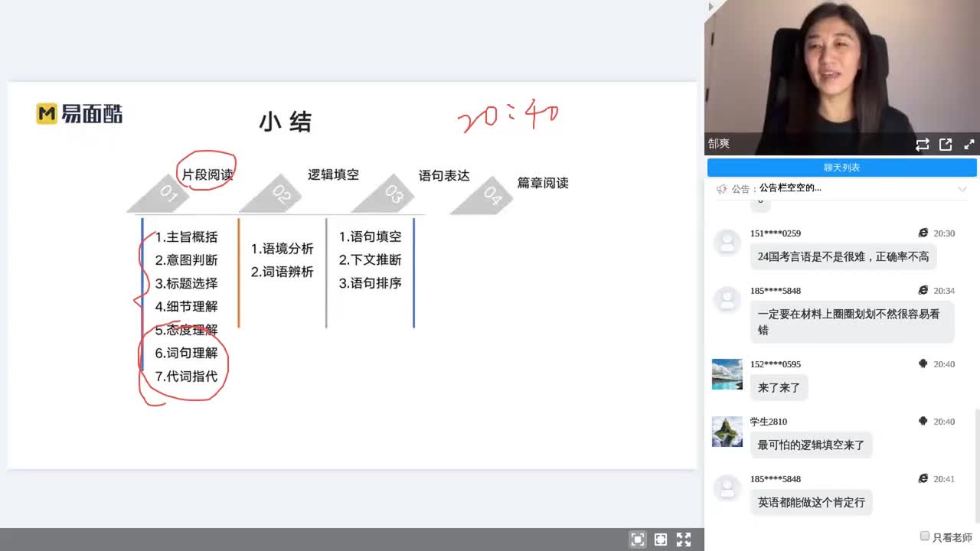The image size is (980, 551).
Task: Select the fit-to-window view icon in bottom bar
Action: pos(637,540)
